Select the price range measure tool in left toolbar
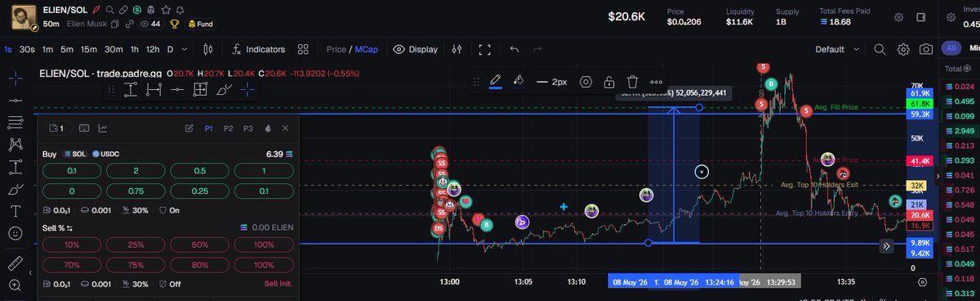 (x=15, y=167)
